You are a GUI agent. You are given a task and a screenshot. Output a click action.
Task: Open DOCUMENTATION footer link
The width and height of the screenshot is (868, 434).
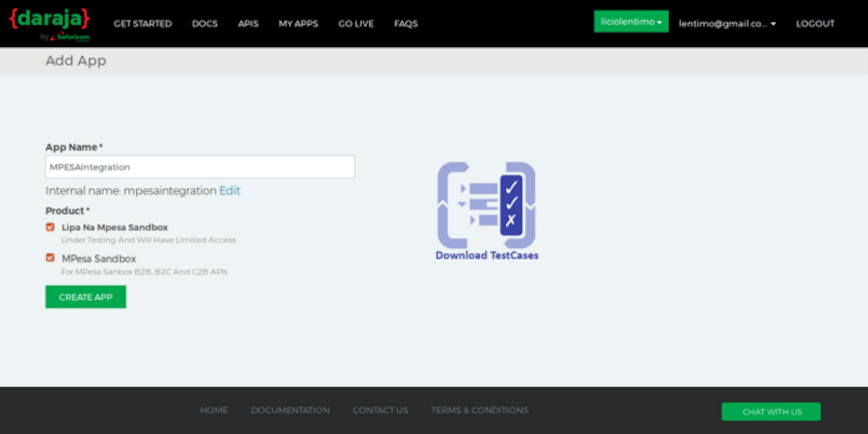[290, 410]
